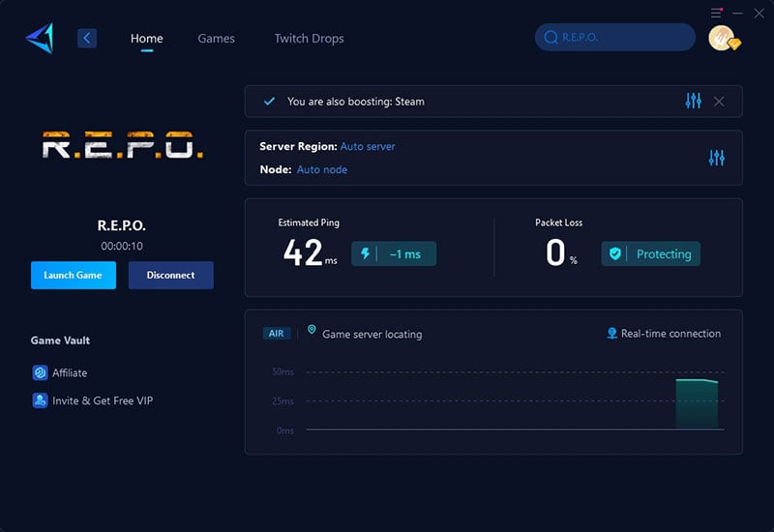This screenshot has height=532, width=774.
Task: Minimize the application window
Action: coord(737,14)
